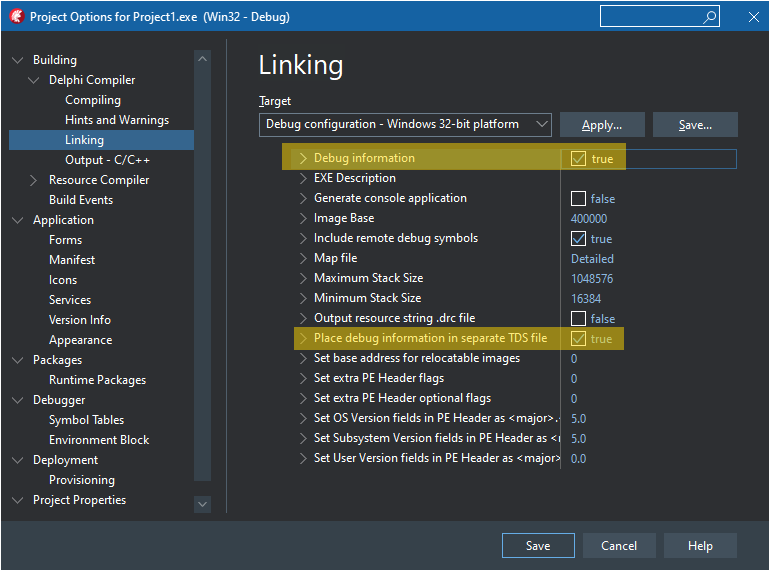Open the Target configuration dropdown
770x571 pixels.
point(541,125)
